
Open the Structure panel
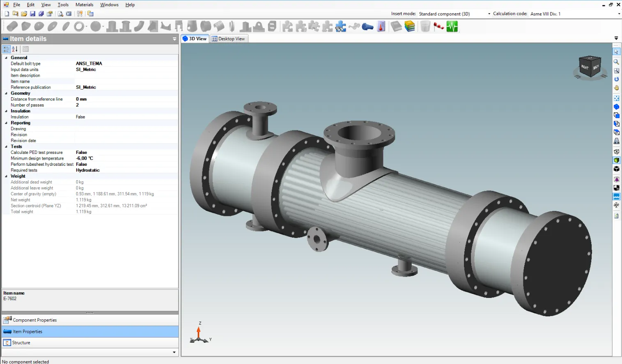pos(21,343)
